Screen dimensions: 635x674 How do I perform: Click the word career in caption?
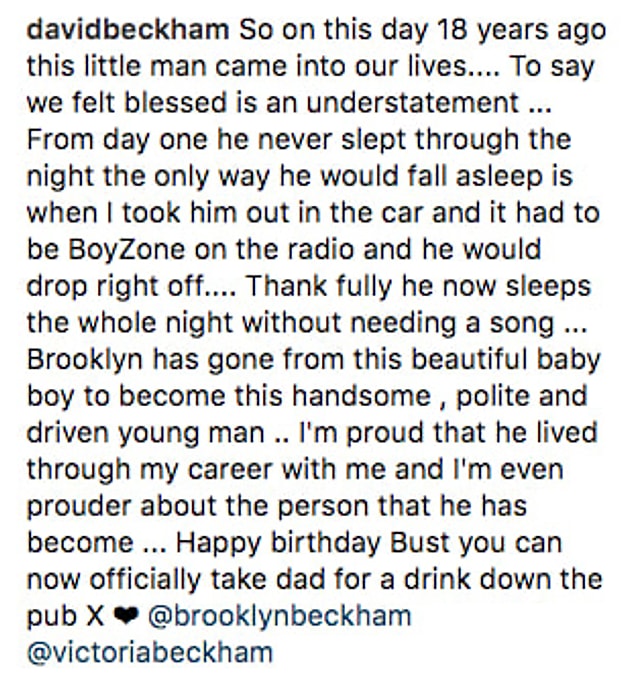click(x=230, y=470)
